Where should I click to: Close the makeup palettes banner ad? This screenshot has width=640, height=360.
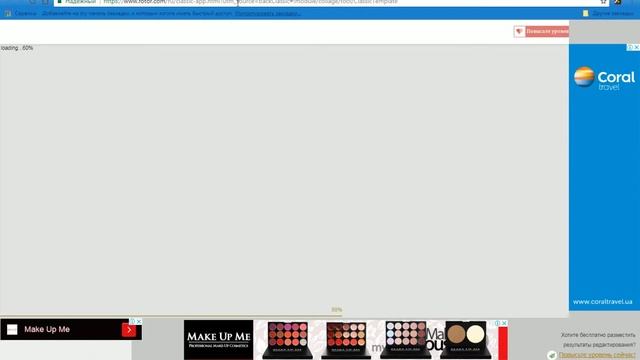(x=504, y=323)
